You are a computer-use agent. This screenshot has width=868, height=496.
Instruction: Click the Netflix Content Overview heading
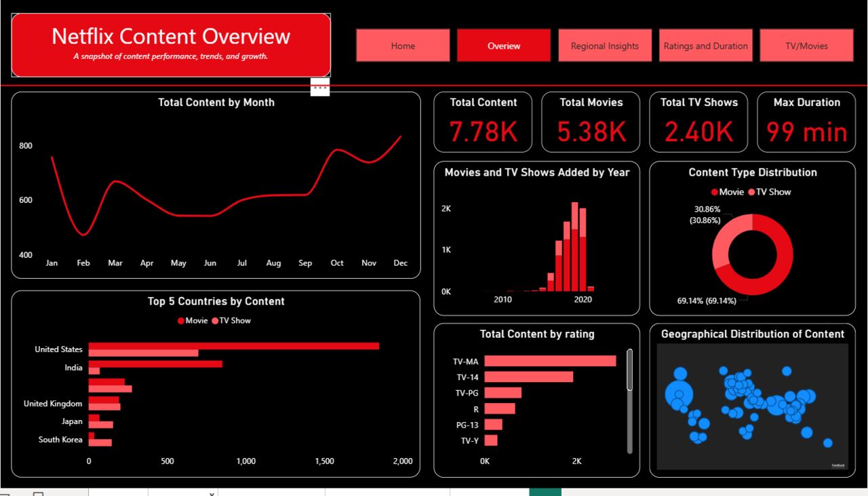[x=171, y=36]
